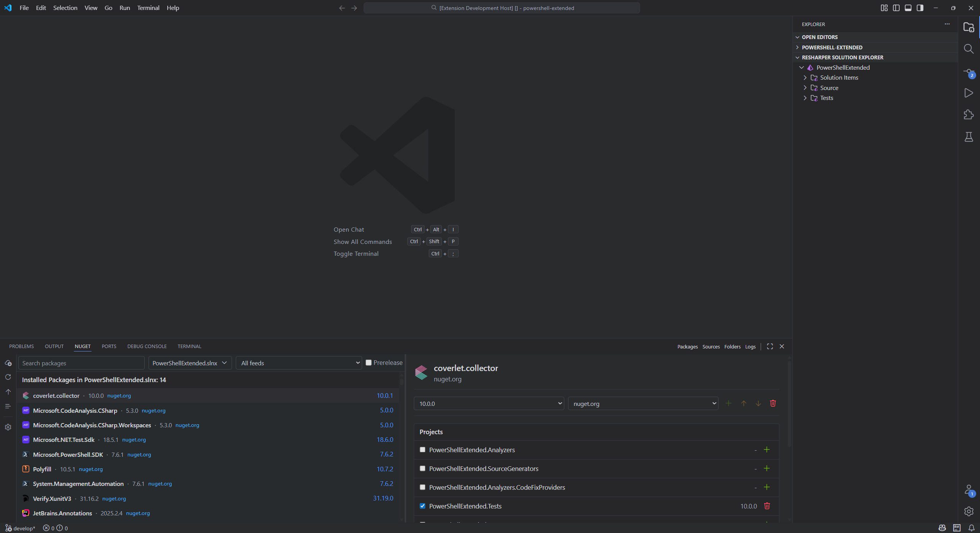The image size is (980, 533).
Task: Click the downgrade arrow for coverlet.collector
Action: point(758,403)
